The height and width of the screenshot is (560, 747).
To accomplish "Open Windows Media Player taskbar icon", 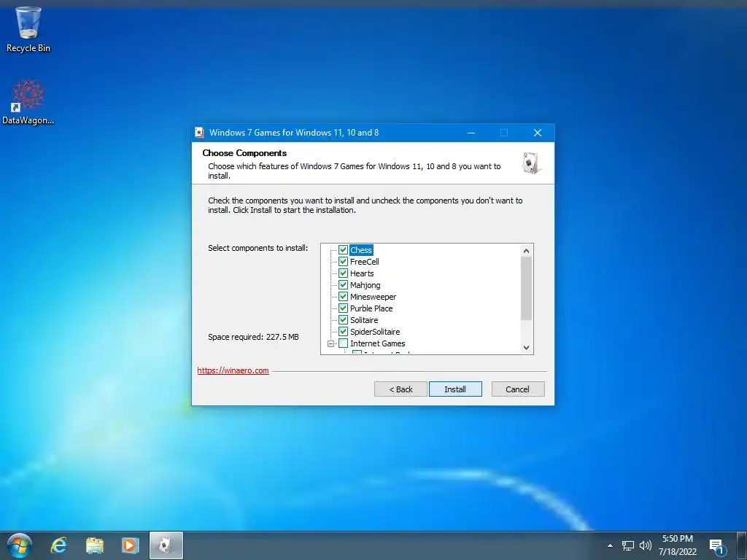I will pos(130,545).
